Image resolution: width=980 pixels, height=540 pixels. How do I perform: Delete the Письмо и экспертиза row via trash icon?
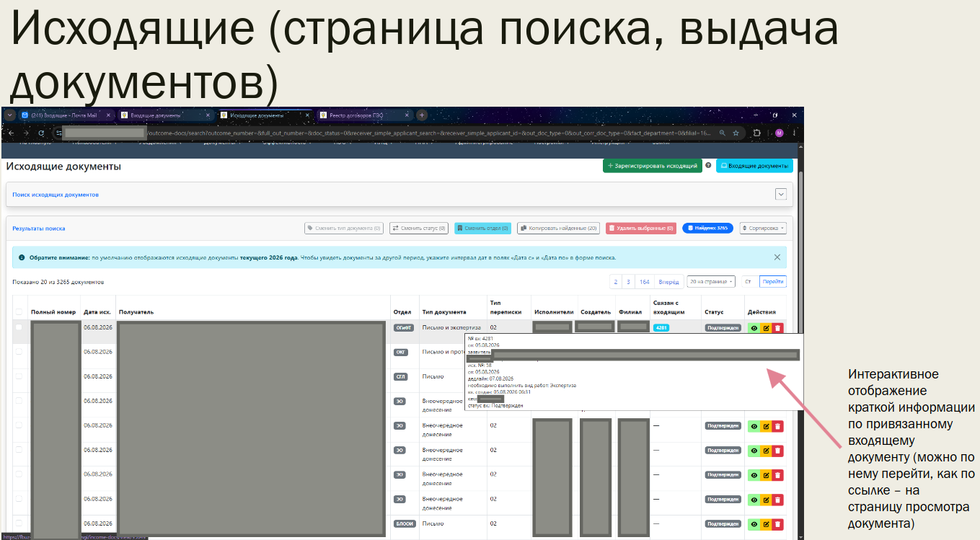(x=777, y=328)
